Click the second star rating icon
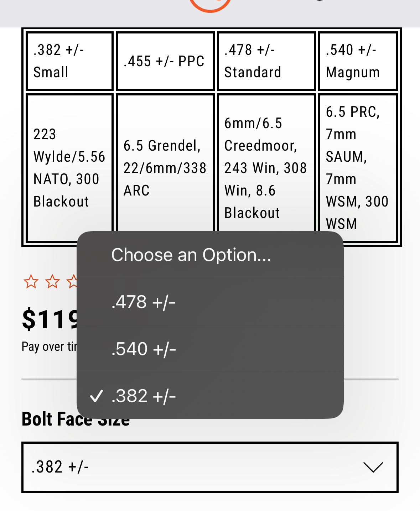The width and height of the screenshot is (420, 511). (x=52, y=282)
